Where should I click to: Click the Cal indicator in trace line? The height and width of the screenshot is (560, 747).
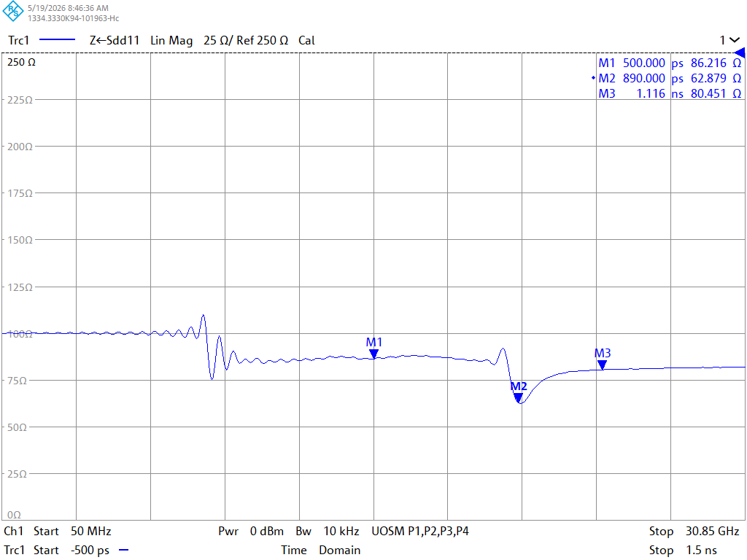[306, 41]
